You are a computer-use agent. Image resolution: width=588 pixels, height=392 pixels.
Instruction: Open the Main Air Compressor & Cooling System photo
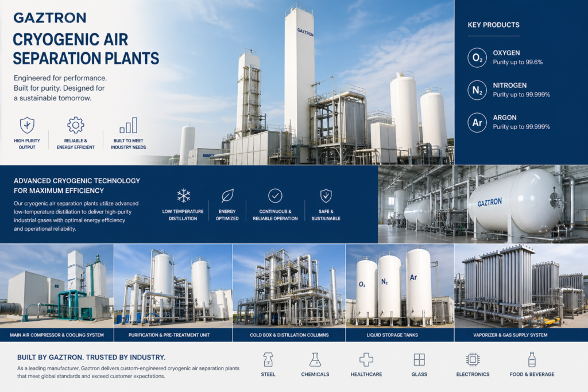pyautogui.click(x=57, y=286)
